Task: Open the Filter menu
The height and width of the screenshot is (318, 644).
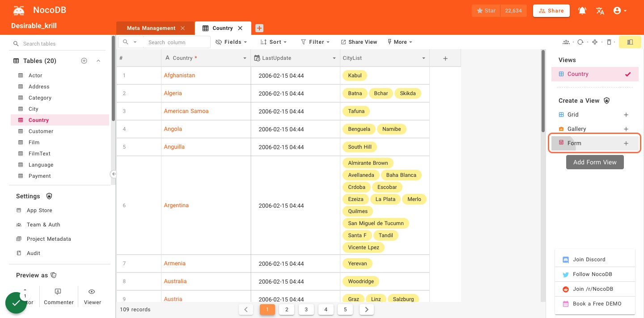Action: [315, 42]
